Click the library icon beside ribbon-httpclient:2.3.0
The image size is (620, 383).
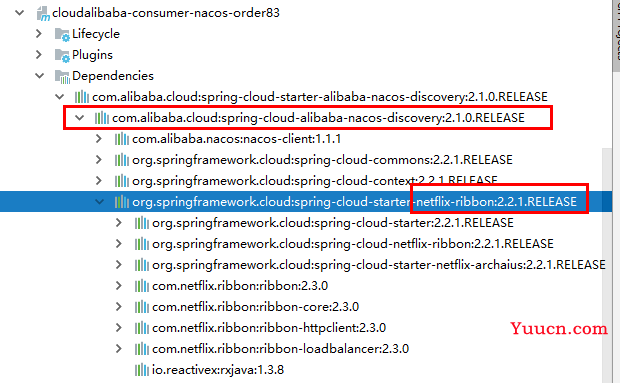[x=142, y=328]
